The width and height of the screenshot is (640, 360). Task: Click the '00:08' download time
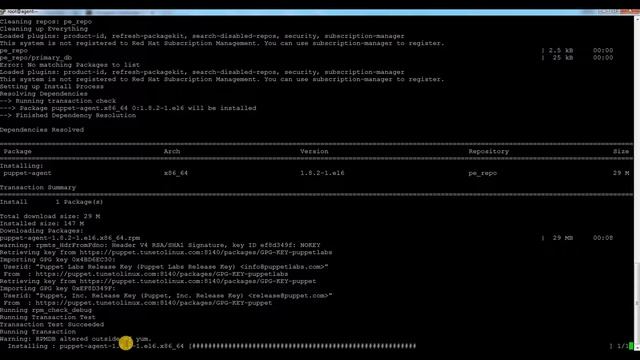pyautogui.click(x=603, y=238)
